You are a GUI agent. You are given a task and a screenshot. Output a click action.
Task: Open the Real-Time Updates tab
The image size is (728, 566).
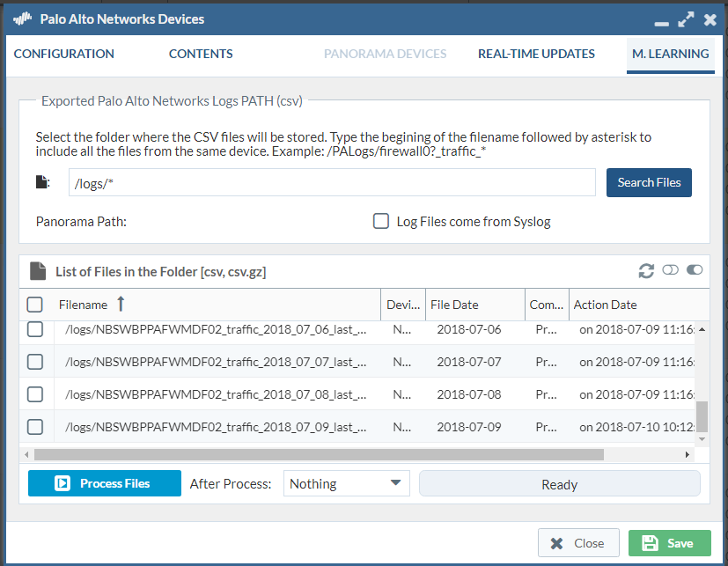[536, 54]
